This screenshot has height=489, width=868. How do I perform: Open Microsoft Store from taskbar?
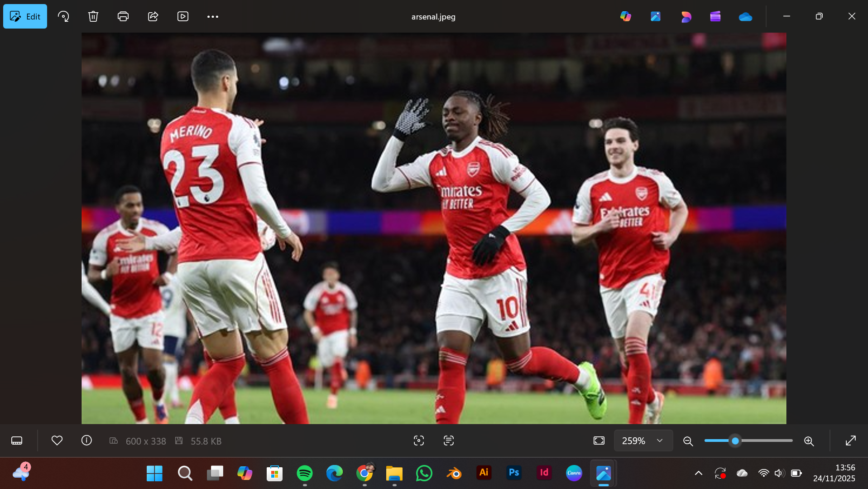pyautogui.click(x=274, y=473)
